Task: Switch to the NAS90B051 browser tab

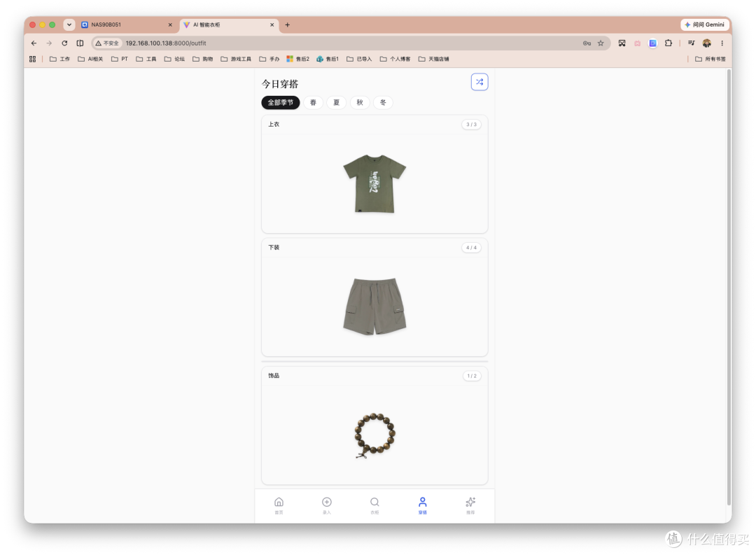Action: pos(127,24)
